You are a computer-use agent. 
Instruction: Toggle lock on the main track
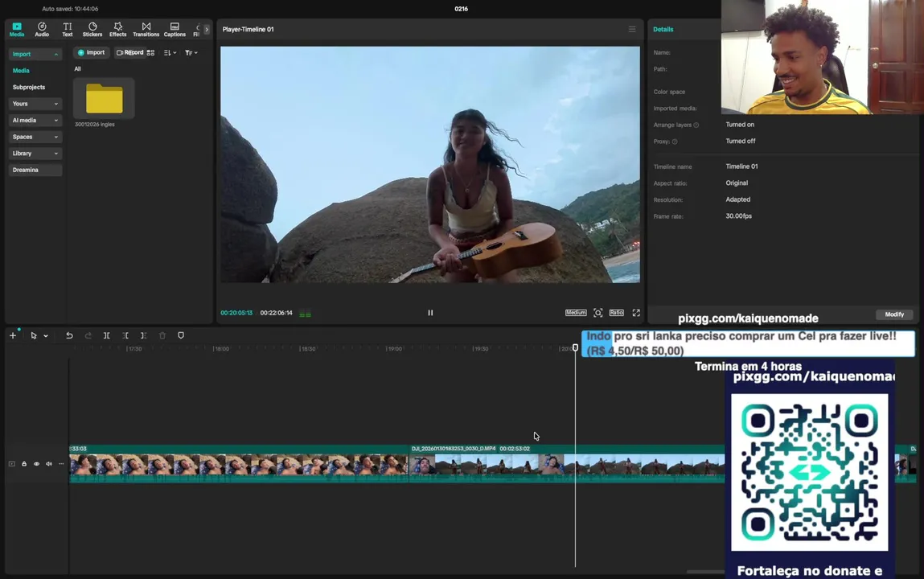click(x=24, y=464)
